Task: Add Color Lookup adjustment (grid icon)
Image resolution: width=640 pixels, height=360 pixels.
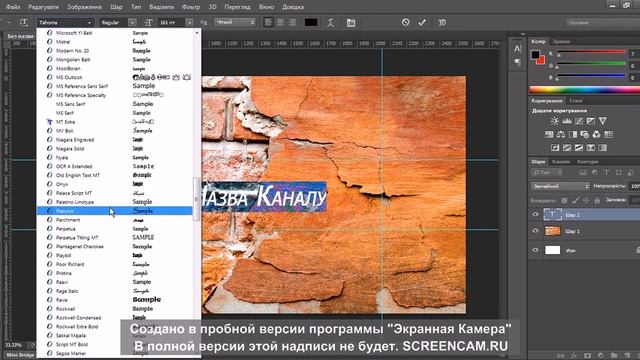Action: click(608, 134)
